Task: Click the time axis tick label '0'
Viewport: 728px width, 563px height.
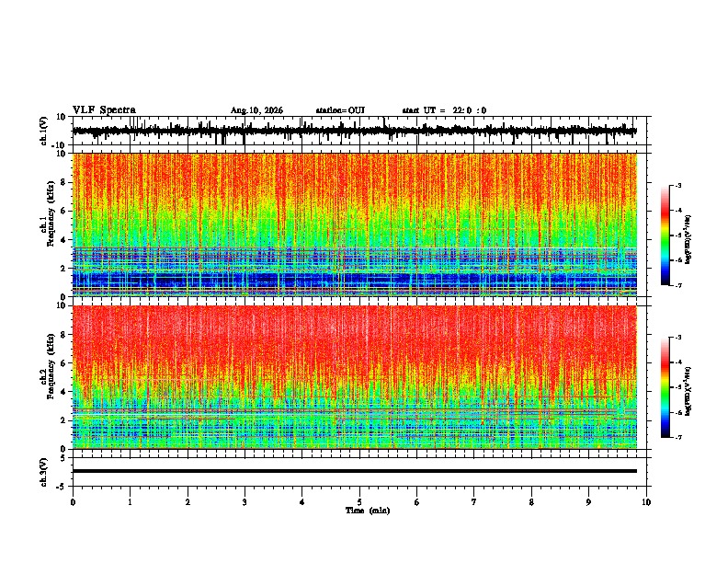Action: 73,502
